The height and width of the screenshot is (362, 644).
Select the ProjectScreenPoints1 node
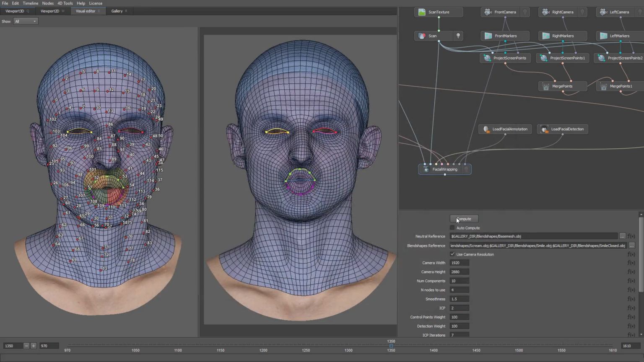tap(562, 58)
